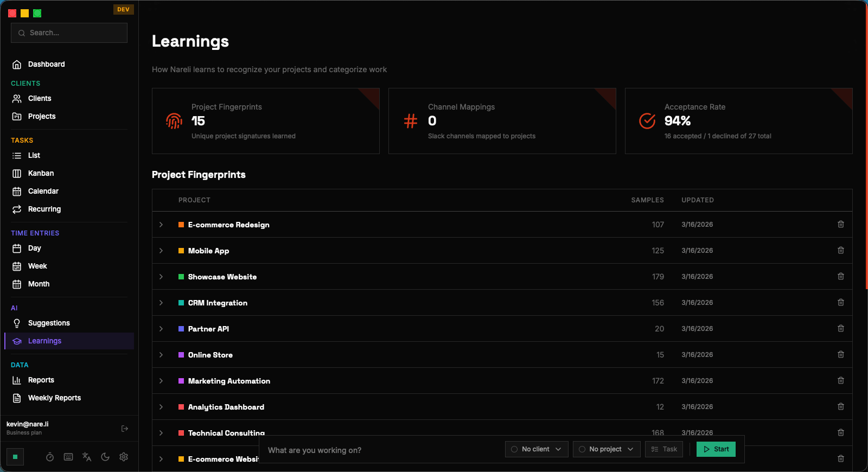Click the log out arrow icon
Viewport: 868px width, 472px height.
[125, 429]
